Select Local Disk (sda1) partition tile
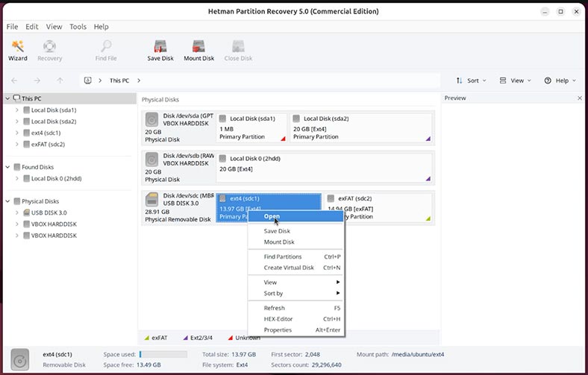Screen dimensions: 588x375 pos(251,127)
